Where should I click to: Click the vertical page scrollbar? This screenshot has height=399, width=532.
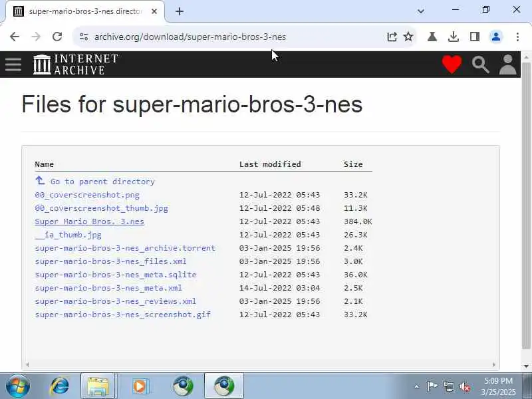pyautogui.click(x=526, y=205)
